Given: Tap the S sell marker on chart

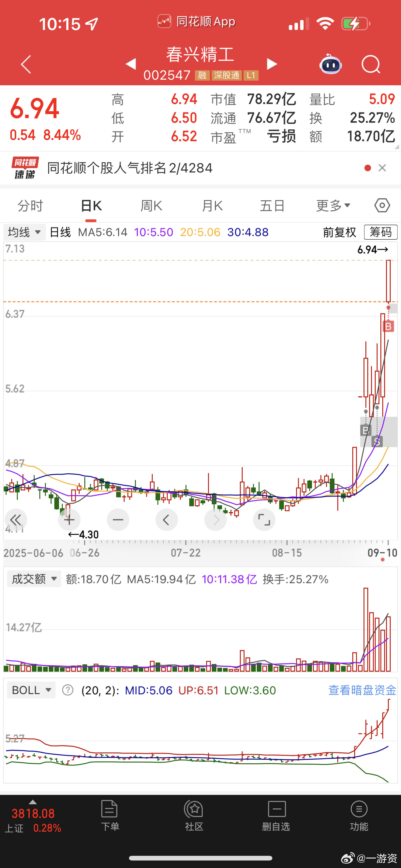Looking at the screenshot, I should 377,441.
